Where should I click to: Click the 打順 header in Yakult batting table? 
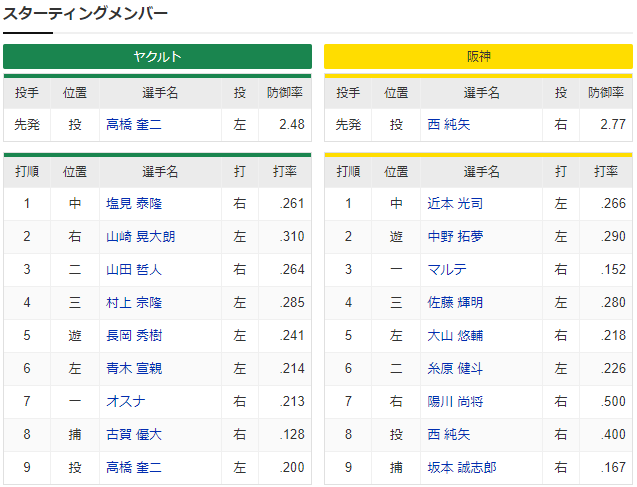tap(27, 172)
